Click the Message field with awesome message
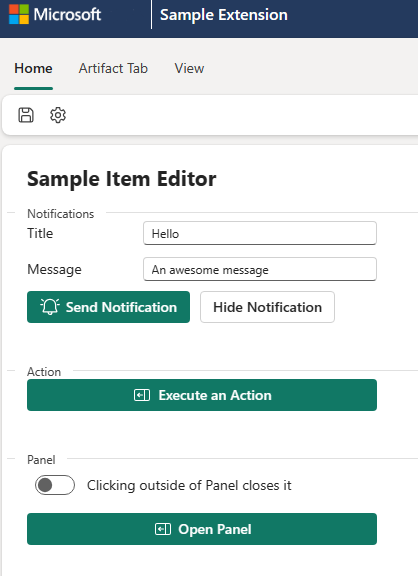 tap(260, 269)
